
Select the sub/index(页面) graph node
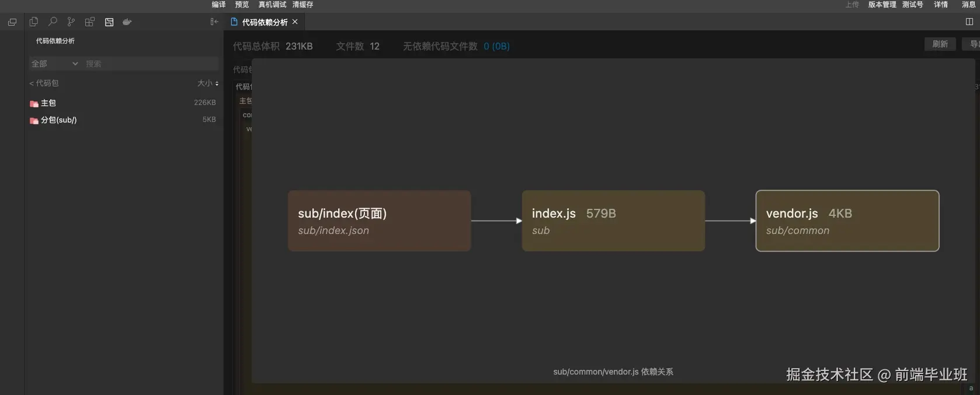pos(380,221)
